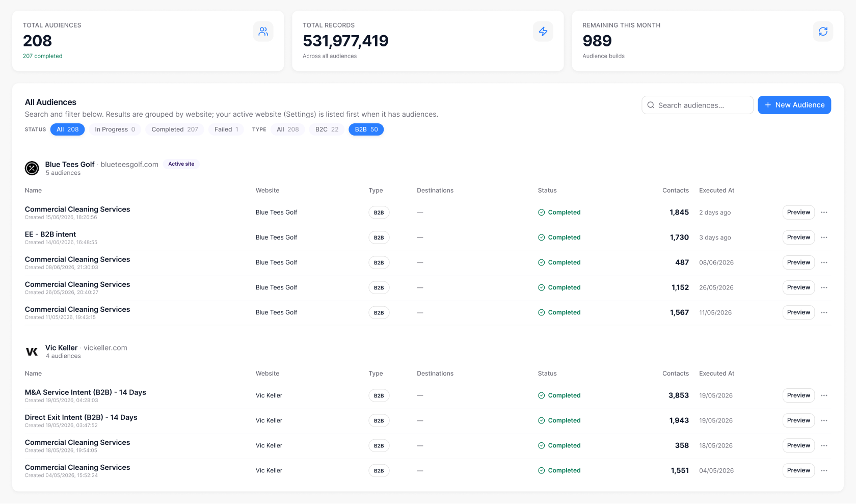Click the Total Records lightning bolt icon
The image size is (856, 504).
point(543,32)
